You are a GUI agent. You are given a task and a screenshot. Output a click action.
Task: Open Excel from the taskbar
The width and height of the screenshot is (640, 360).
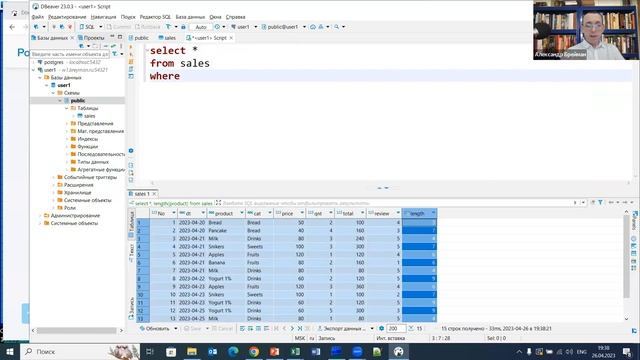tap(295, 351)
